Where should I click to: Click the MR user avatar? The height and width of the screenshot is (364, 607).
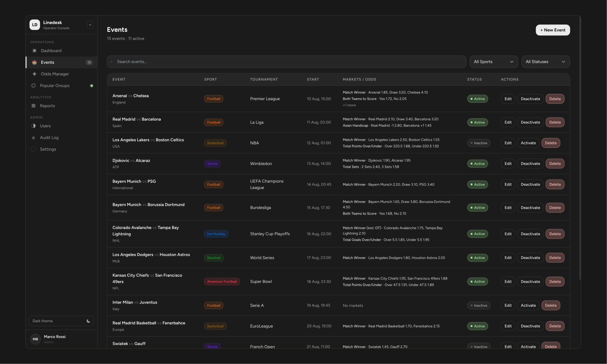[x=35, y=339]
